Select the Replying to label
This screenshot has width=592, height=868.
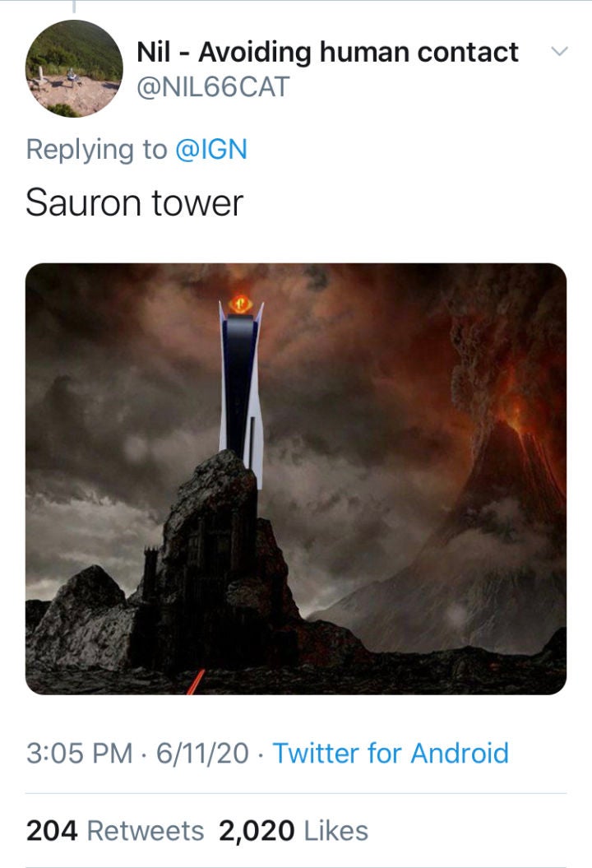tap(96, 150)
